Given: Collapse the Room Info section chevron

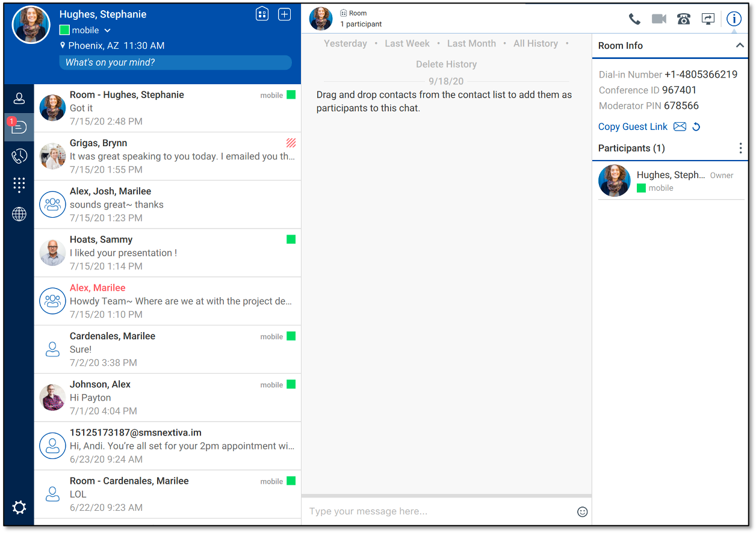Looking at the screenshot, I should (740, 45).
